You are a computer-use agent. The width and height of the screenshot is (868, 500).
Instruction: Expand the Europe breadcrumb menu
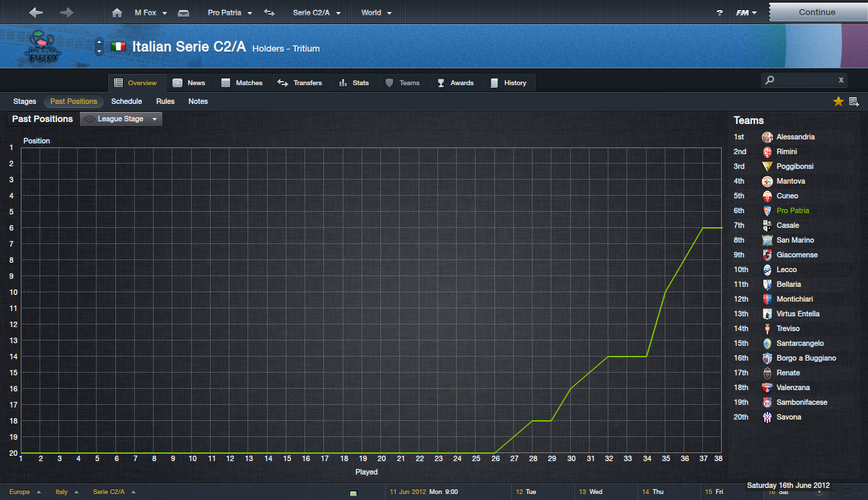click(25, 492)
